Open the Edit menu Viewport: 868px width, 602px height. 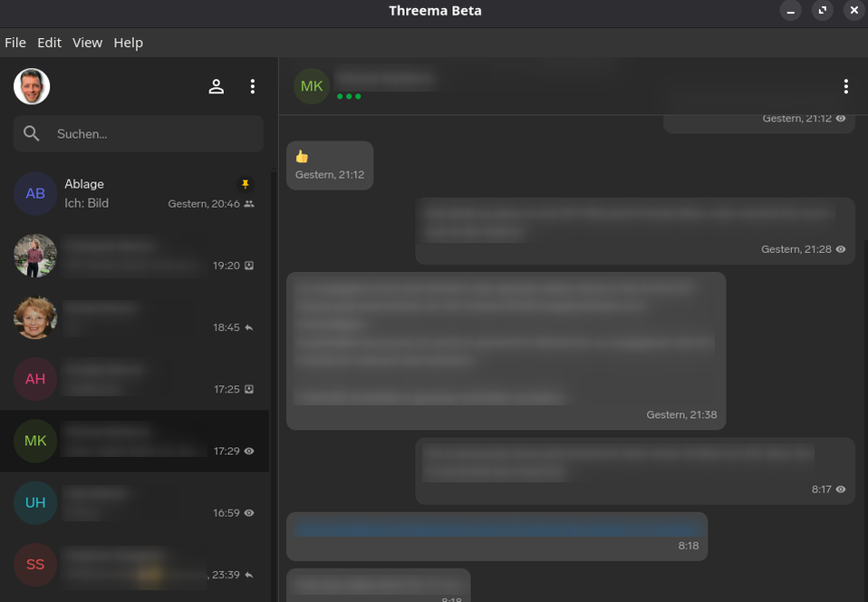(49, 43)
